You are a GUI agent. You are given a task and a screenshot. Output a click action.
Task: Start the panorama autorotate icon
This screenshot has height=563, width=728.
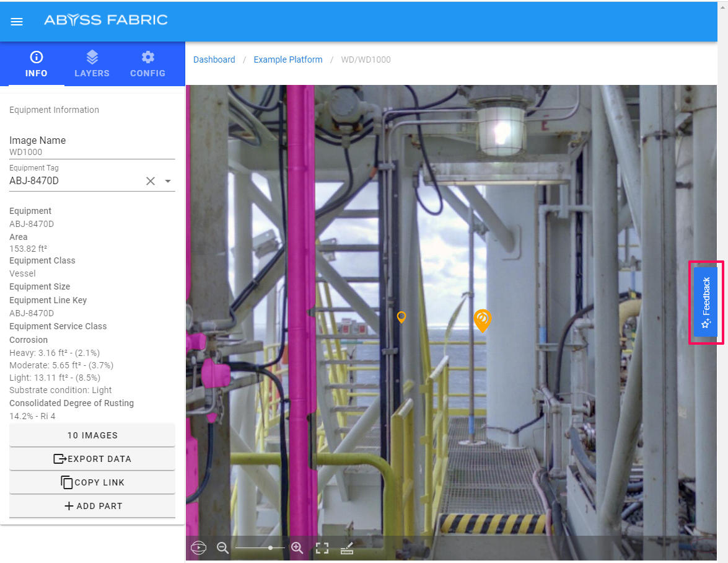198,548
